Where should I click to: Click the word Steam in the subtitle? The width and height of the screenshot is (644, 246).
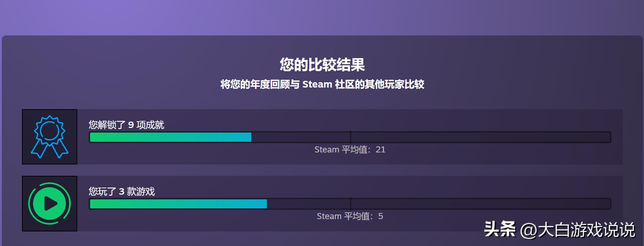point(317,84)
